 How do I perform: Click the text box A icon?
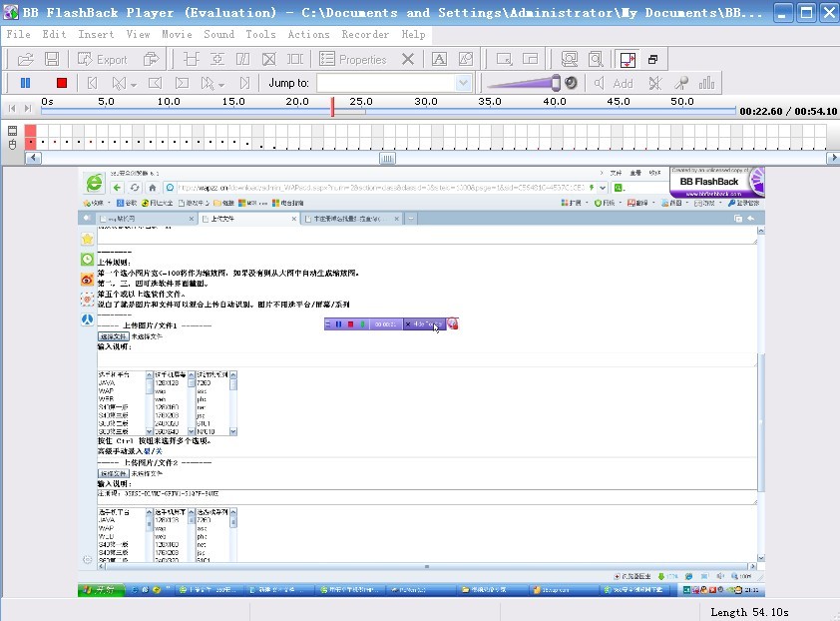click(x=438, y=59)
